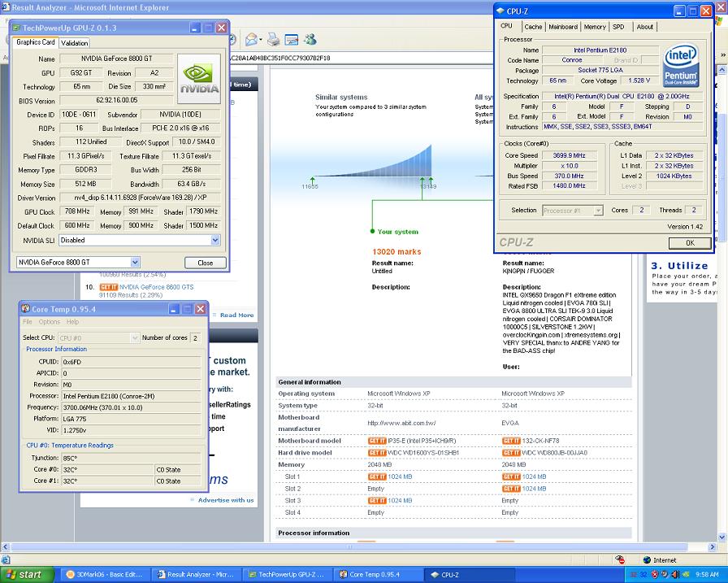728x583 pixels.
Task: Open the Cache tab in CPU-Z
Action: [x=533, y=27]
